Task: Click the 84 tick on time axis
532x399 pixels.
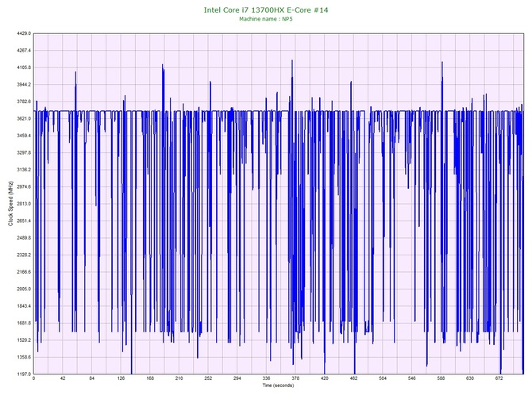Action: tap(91, 378)
